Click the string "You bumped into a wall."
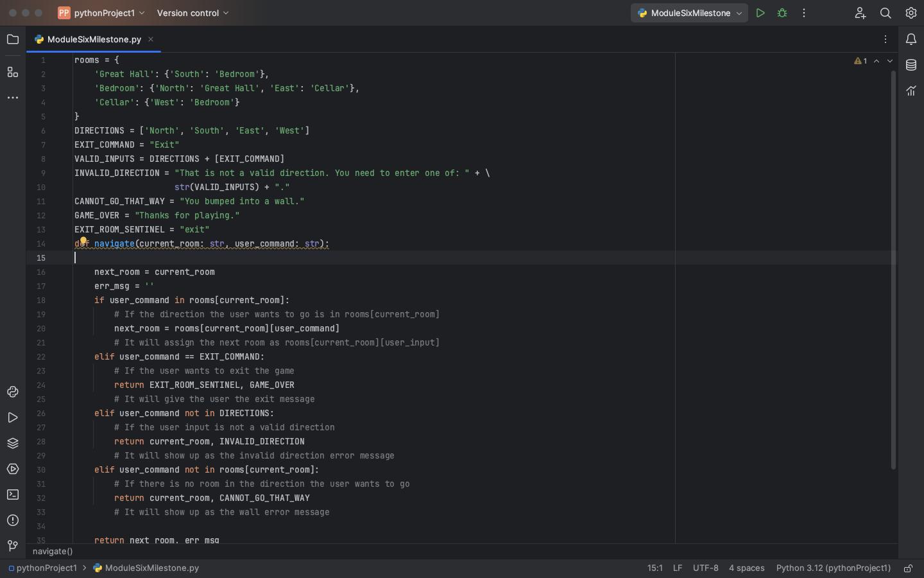The height and width of the screenshot is (578, 924). [x=242, y=202]
